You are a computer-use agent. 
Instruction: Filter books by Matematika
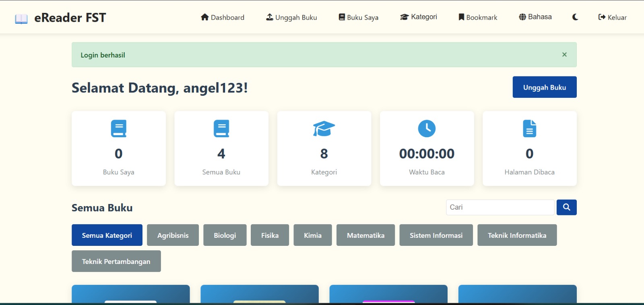(366, 235)
